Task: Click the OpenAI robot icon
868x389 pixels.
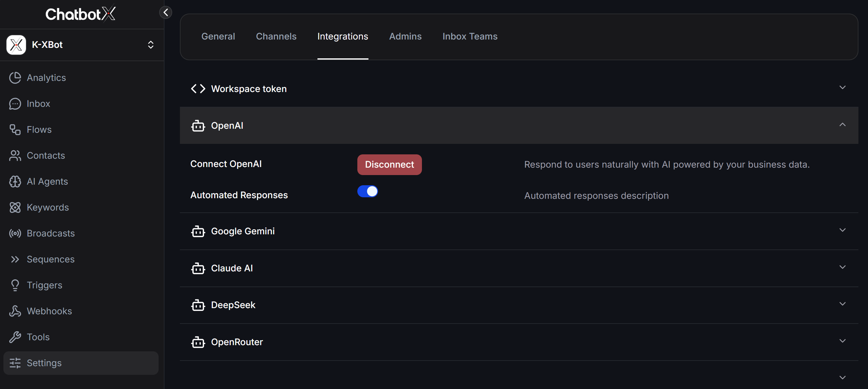Action: click(198, 126)
